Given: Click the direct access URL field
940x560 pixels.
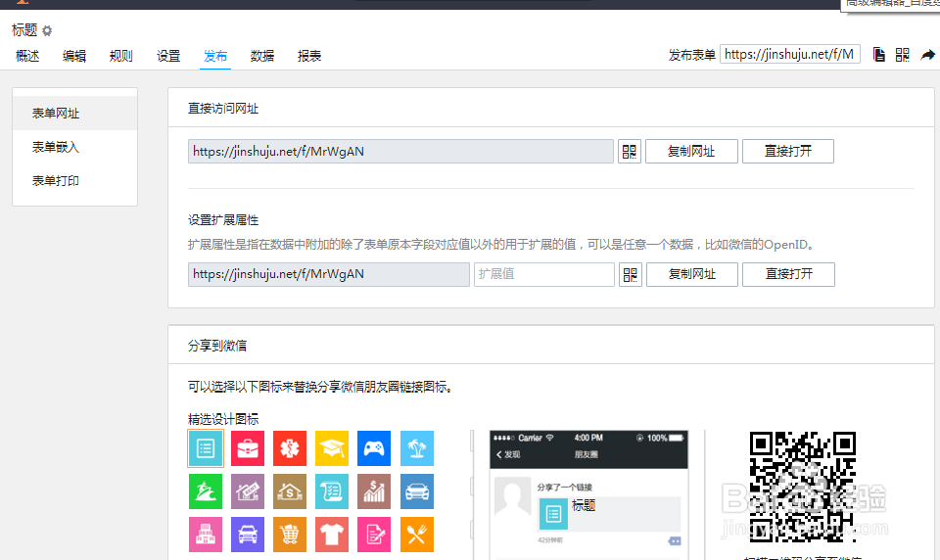Looking at the screenshot, I should click(400, 151).
